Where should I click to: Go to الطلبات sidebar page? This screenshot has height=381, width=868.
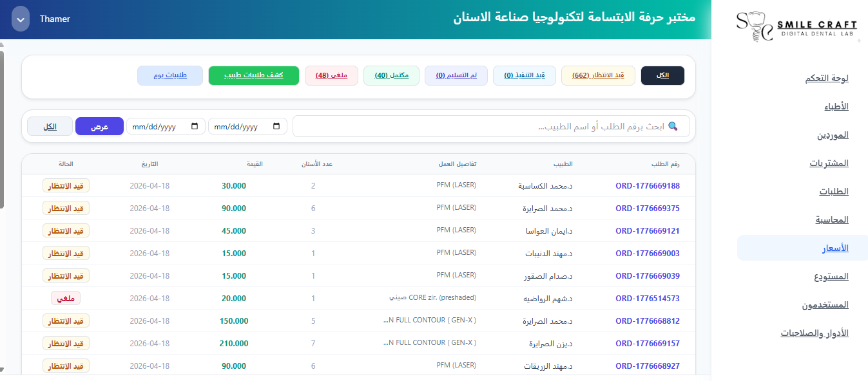pyautogui.click(x=834, y=191)
